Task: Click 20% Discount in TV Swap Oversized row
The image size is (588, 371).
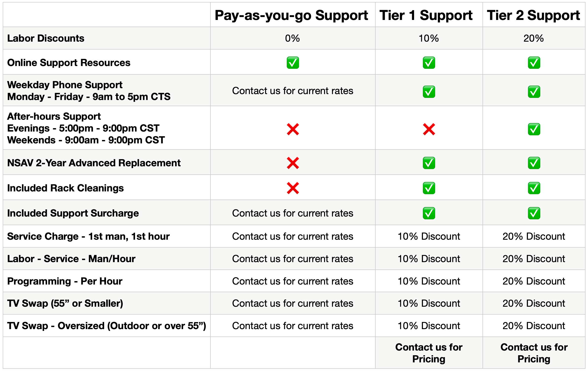Action: tap(534, 326)
